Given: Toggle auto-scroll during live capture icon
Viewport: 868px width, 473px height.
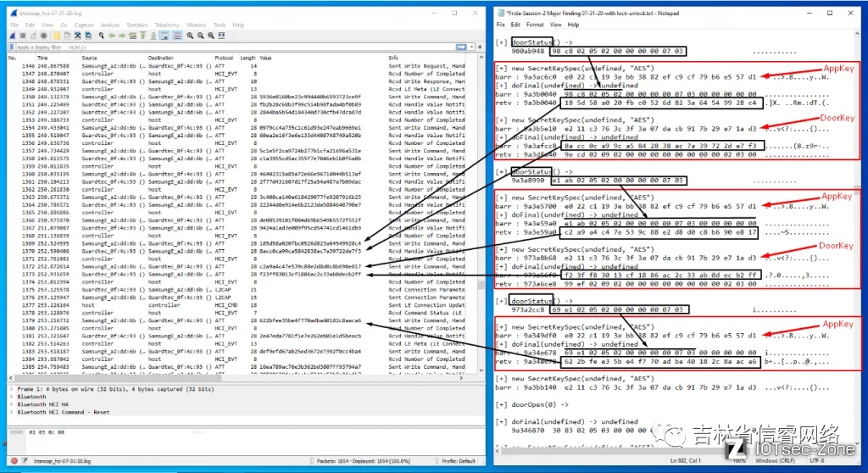Looking at the screenshot, I should tap(163, 36).
